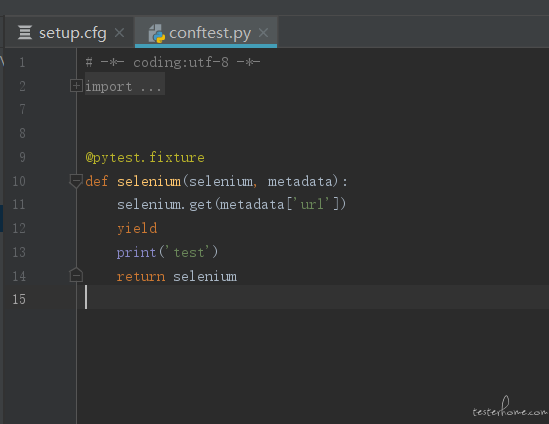Image resolution: width=549 pixels, height=424 pixels.
Task: Click the Python file icon on conftest.py
Action: (157, 33)
